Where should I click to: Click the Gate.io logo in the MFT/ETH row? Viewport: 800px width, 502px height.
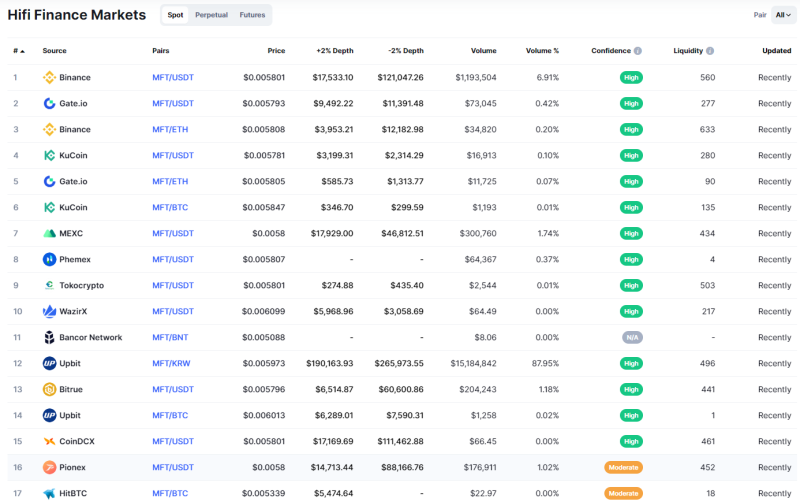click(x=49, y=182)
